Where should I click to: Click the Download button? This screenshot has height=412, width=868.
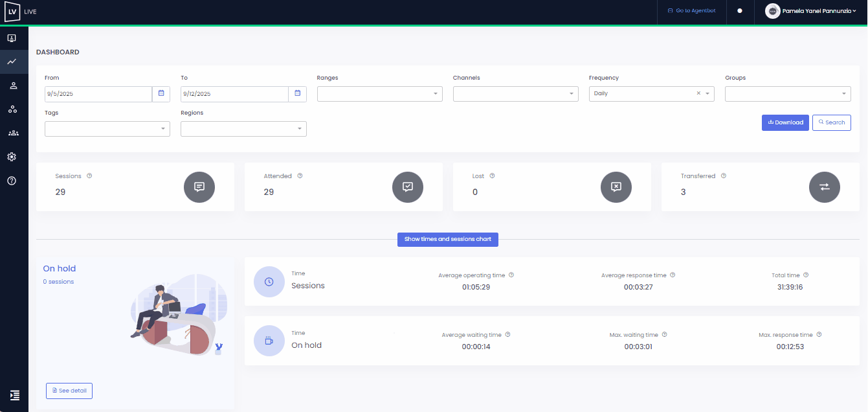click(785, 122)
